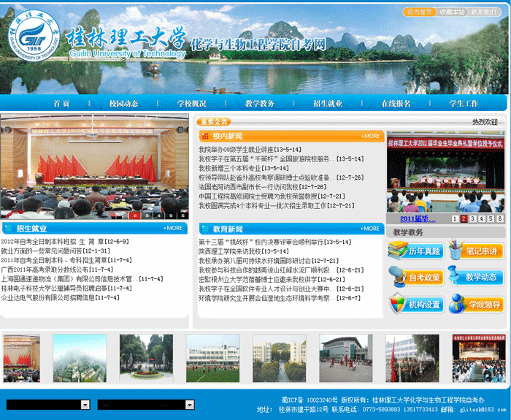Open 学校概况 navigation item
This screenshot has height=420, width=511.
pos(191,104)
